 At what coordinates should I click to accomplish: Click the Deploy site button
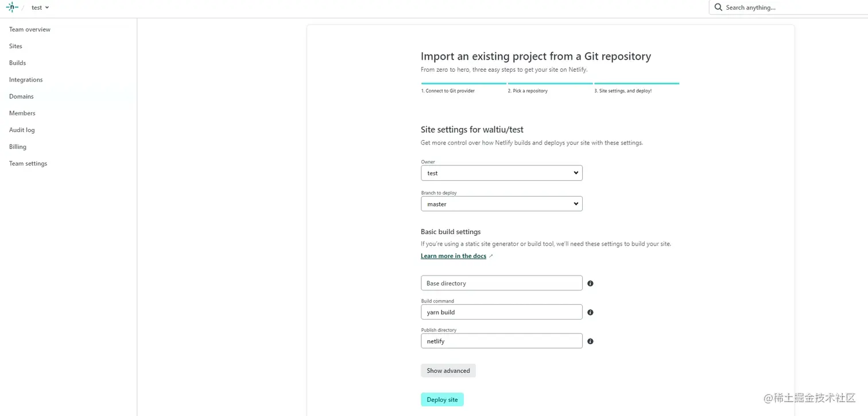pyautogui.click(x=442, y=399)
